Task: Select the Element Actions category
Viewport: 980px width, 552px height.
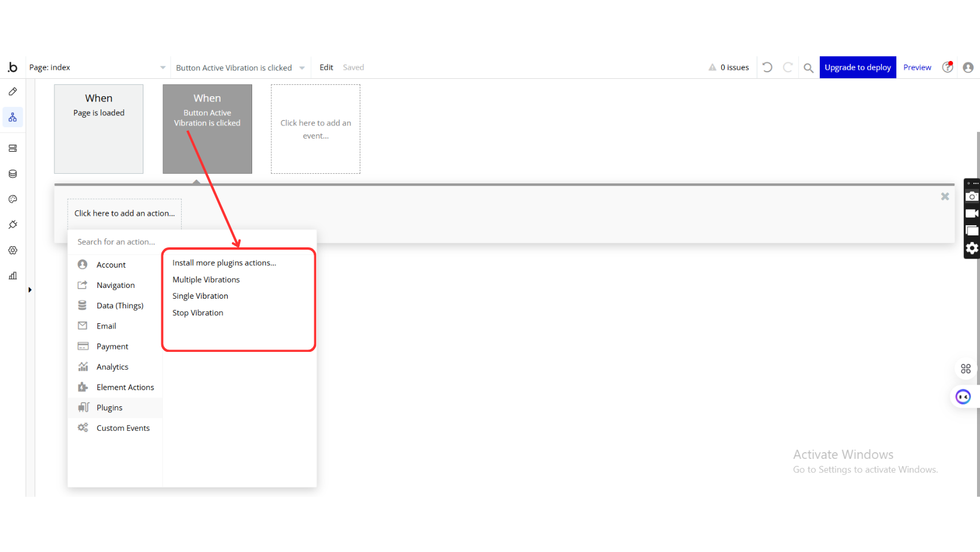Action: (115, 387)
